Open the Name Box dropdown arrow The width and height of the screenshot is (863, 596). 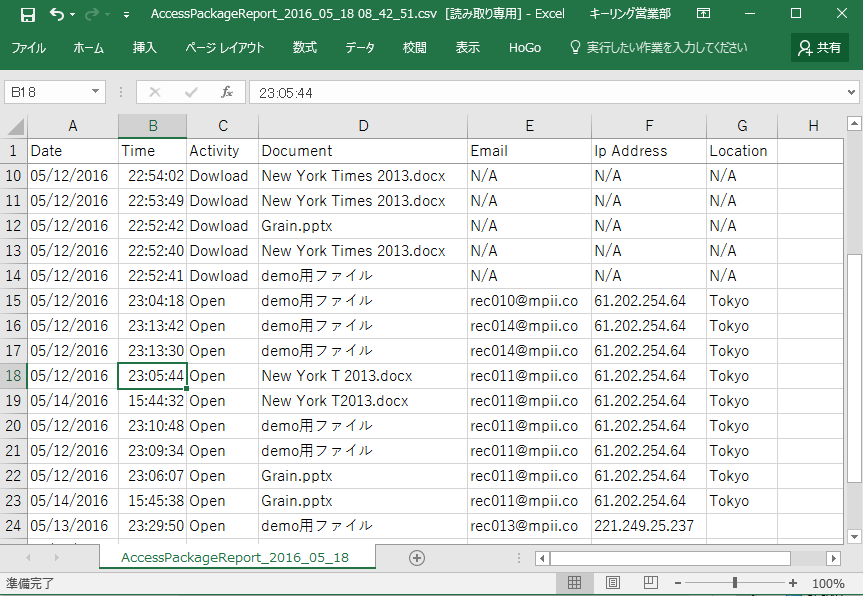click(x=96, y=92)
